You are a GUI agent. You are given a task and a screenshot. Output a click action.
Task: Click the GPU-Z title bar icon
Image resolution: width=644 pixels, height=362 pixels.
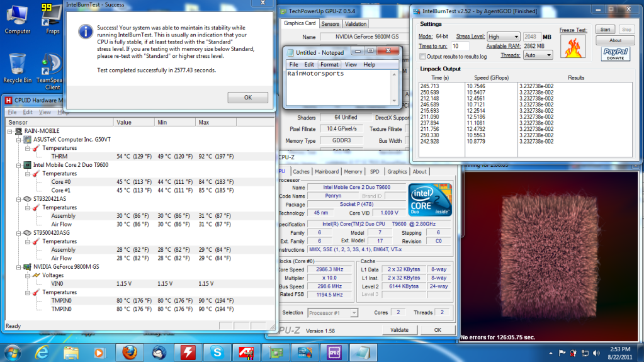(283, 11)
